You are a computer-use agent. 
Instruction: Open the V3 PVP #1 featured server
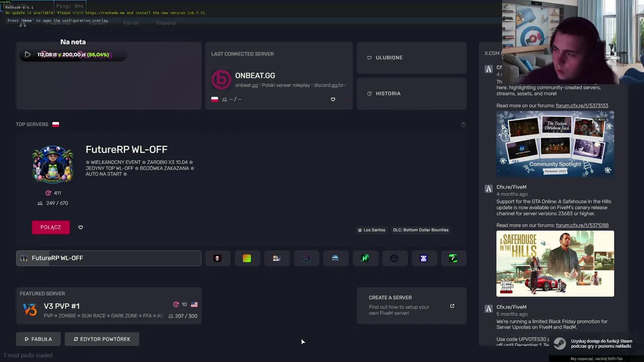[x=109, y=306]
